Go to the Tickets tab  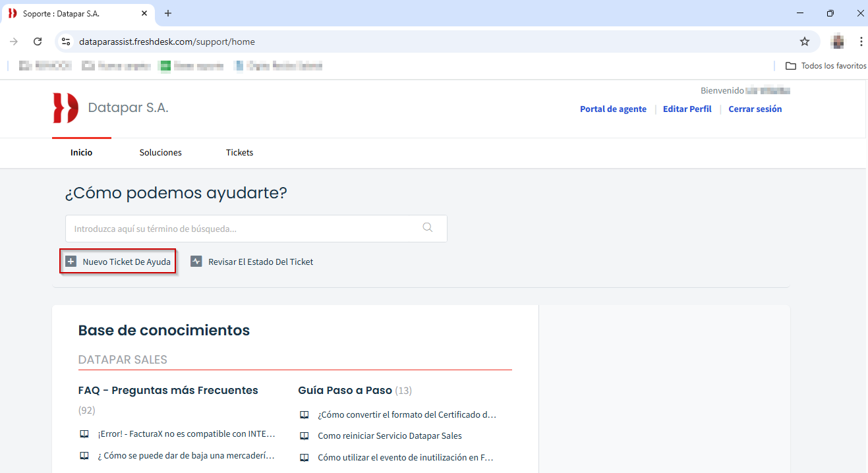[239, 152]
